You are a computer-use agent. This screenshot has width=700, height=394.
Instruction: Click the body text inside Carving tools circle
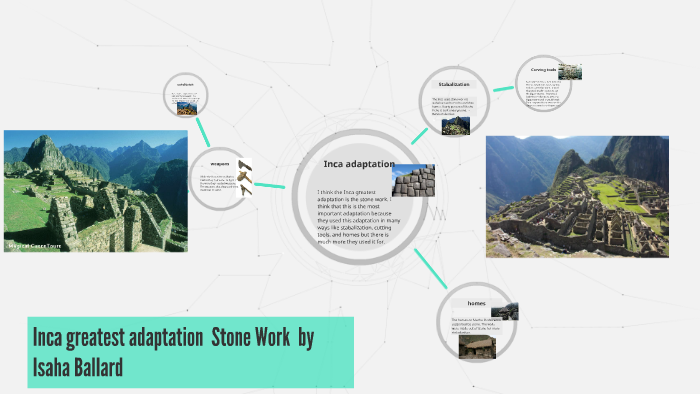(x=543, y=94)
